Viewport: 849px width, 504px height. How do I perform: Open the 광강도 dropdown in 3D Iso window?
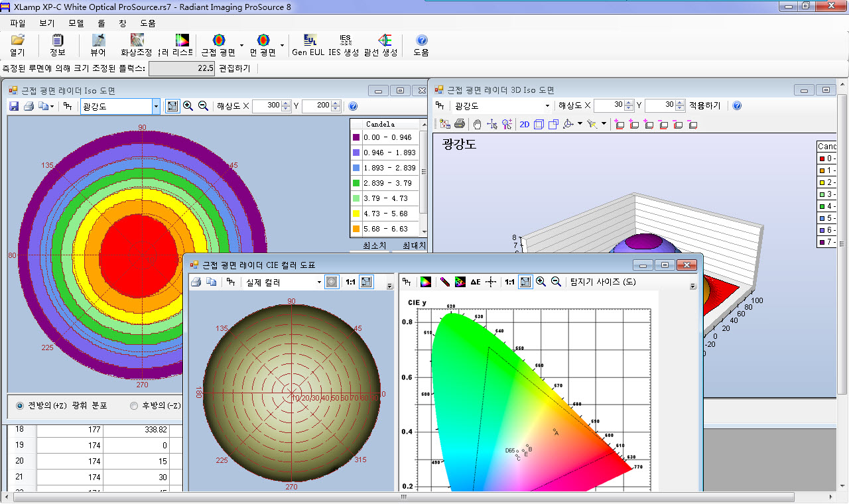point(547,106)
